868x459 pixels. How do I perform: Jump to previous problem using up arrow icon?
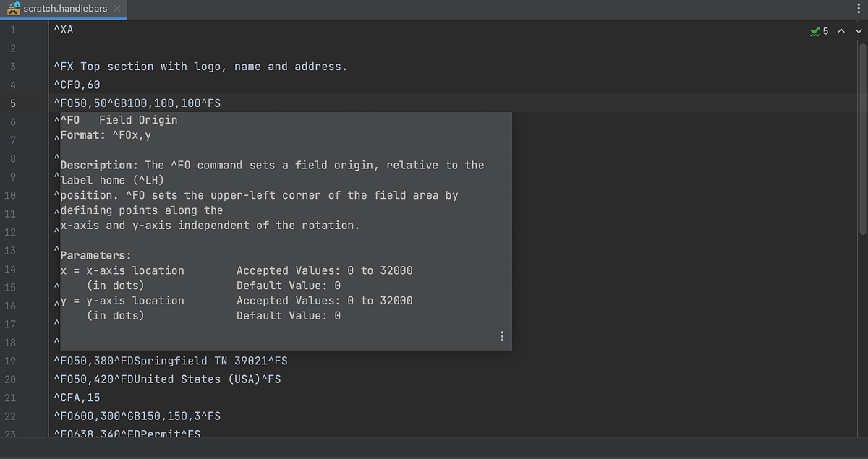coord(841,31)
